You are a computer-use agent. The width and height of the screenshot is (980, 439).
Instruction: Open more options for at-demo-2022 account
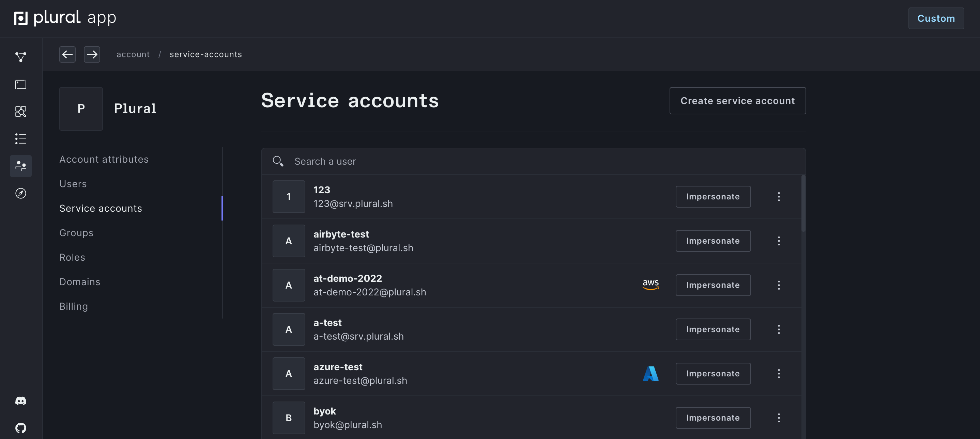tap(778, 285)
